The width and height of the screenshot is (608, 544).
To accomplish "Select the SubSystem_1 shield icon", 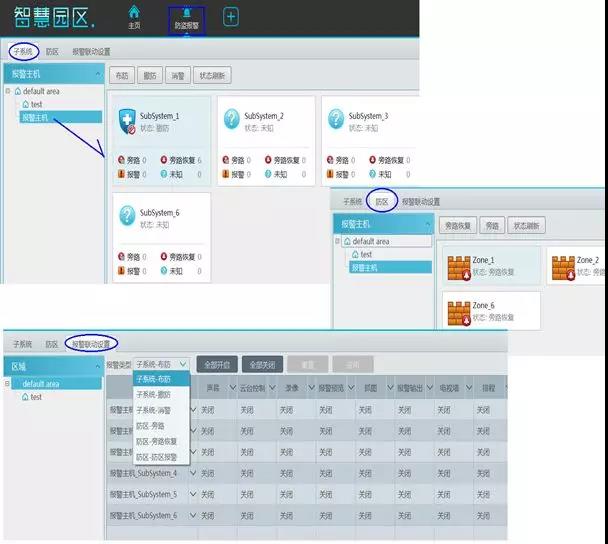I will (126, 122).
